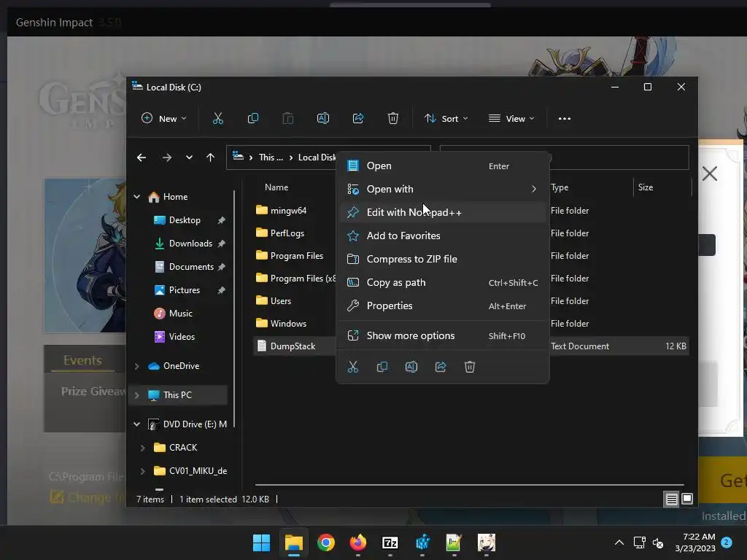Go back with the left arrow
747x560 pixels.
click(142, 157)
